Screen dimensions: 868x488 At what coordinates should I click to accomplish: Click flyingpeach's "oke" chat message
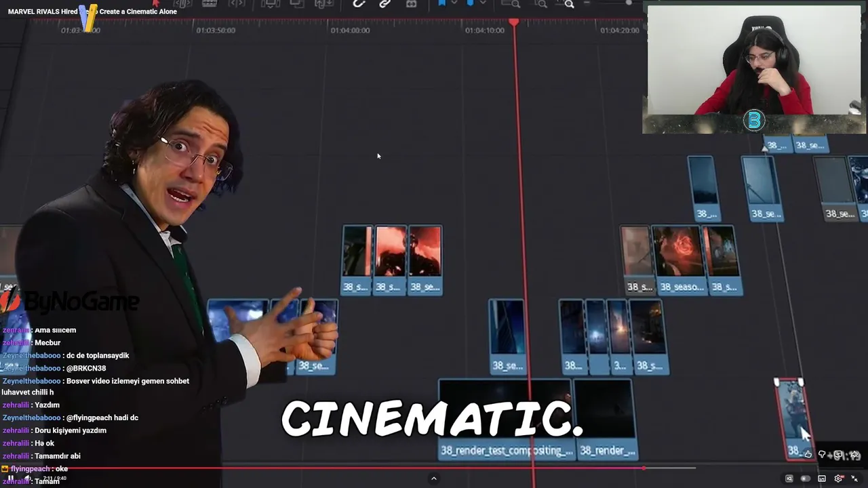click(61, 469)
